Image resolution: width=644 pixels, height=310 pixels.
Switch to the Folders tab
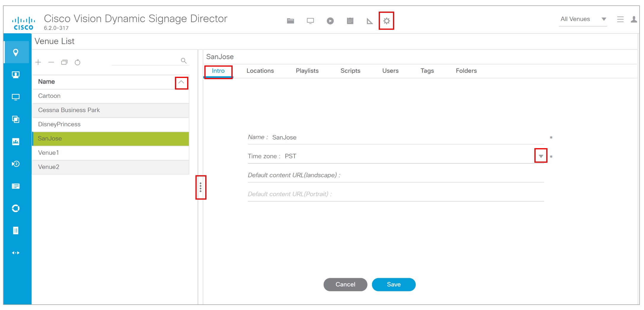(466, 71)
